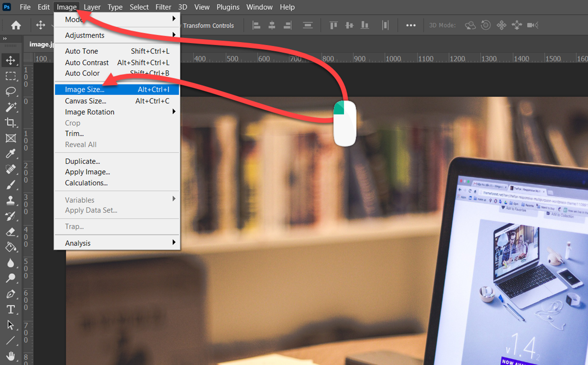Activate the Magic Wand tool
The image size is (588, 365).
[10, 107]
